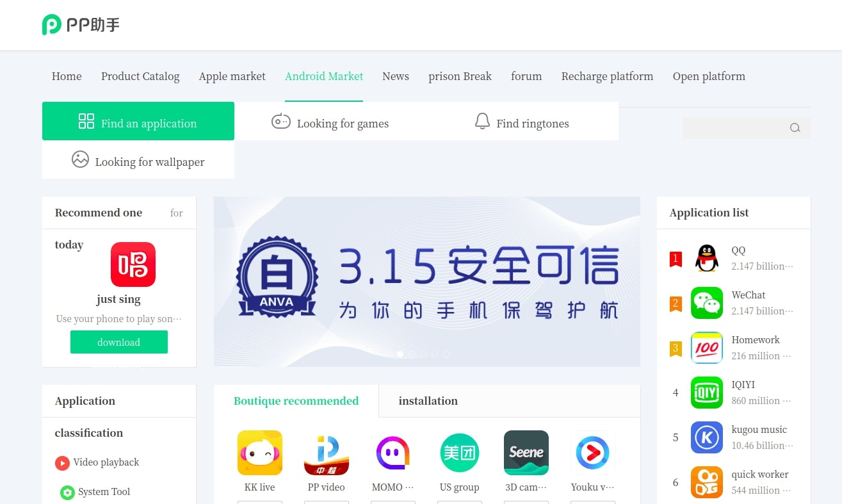Screen dimensions: 842x504
Task: Open the just sing app icon
Action: click(x=133, y=264)
